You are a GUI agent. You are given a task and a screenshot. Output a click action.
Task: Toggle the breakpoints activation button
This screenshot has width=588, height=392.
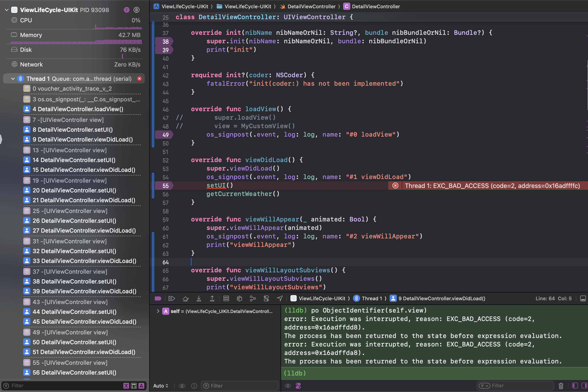pos(158,298)
